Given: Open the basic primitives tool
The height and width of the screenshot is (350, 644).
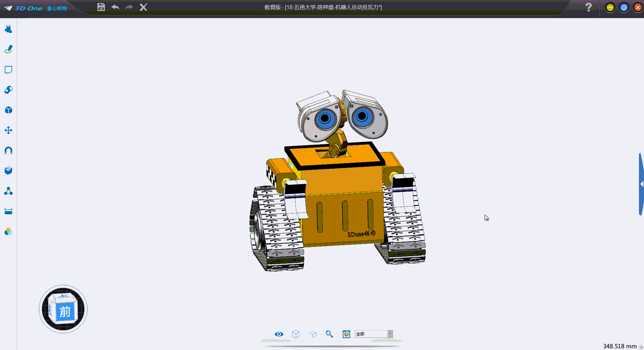Looking at the screenshot, I should [8, 29].
